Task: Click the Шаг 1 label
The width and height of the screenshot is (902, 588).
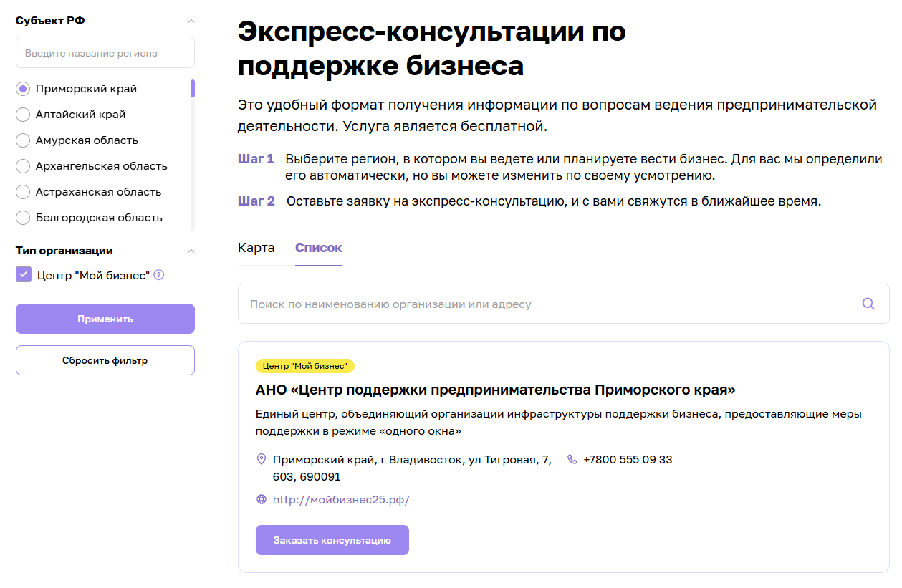Action: (256, 159)
